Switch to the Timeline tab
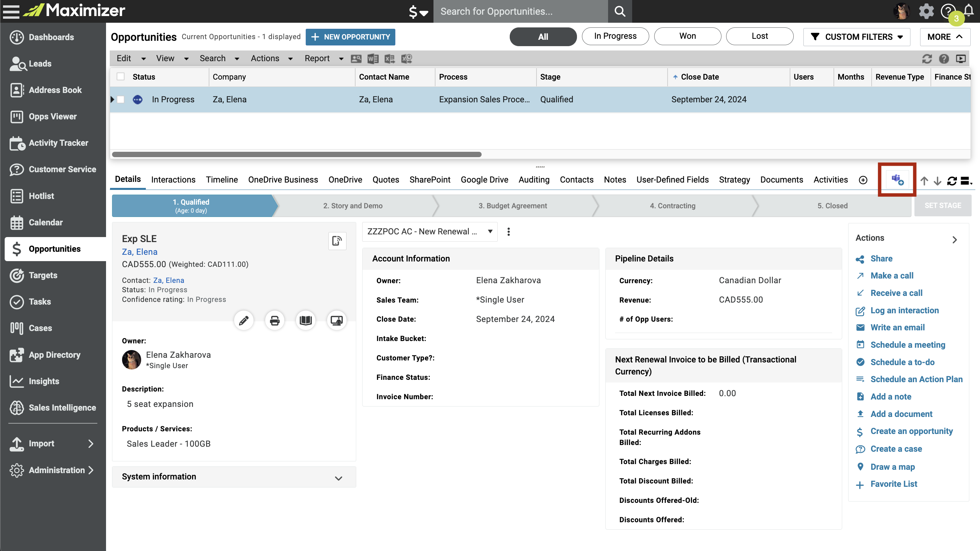980x551 pixels. pyautogui.click(x=222, y=180)
